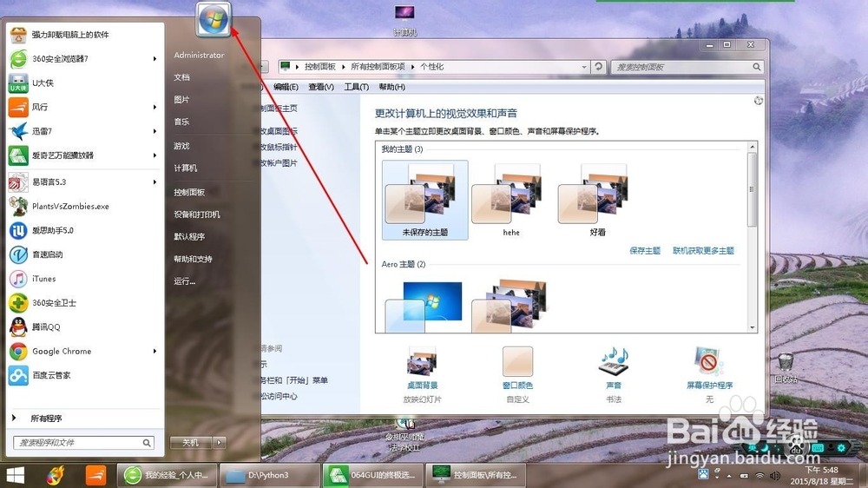Launch 音速启动 from the Start menu
Viewport: 868px width, 488px height.
click(84, 254)
